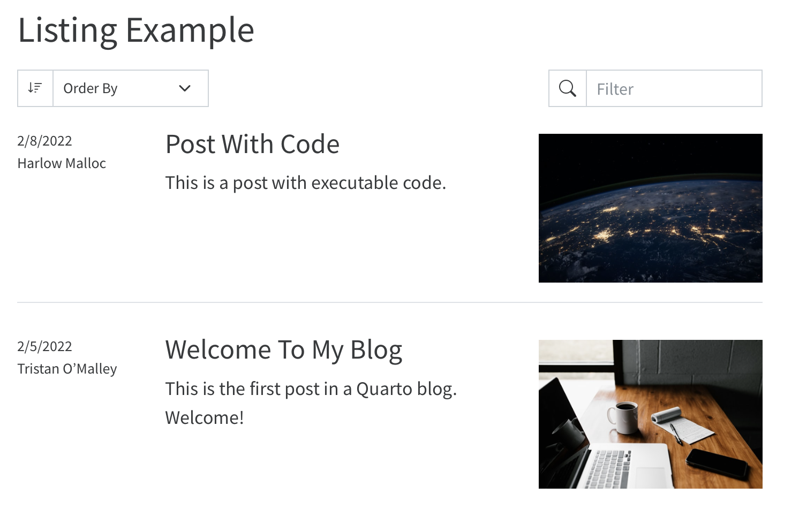Open the Earth at night thumbnail image

pos(650,208)
